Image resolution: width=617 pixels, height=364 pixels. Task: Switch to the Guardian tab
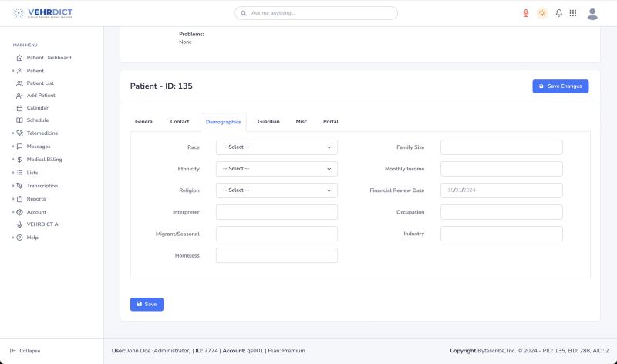[x=268, y=122]
